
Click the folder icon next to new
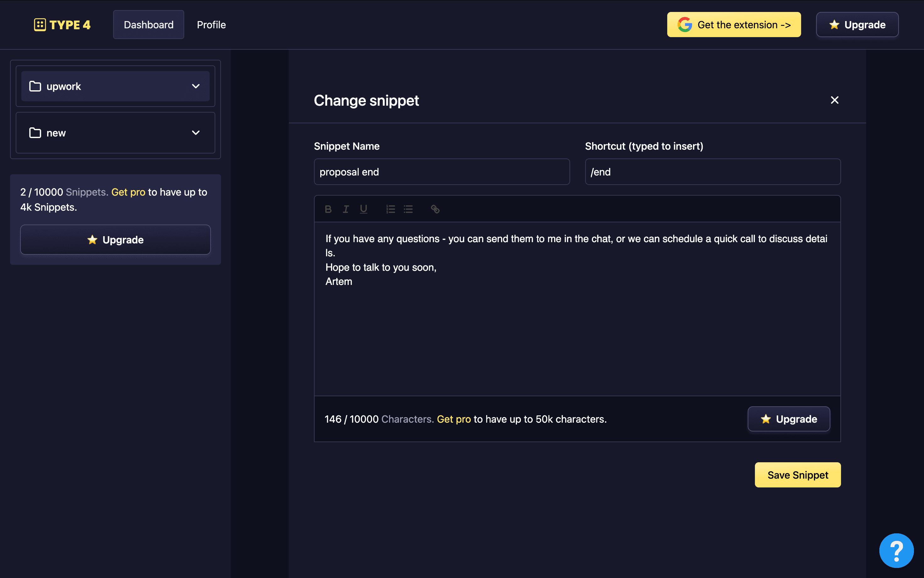pyautogui.click(x=35, y=133)
